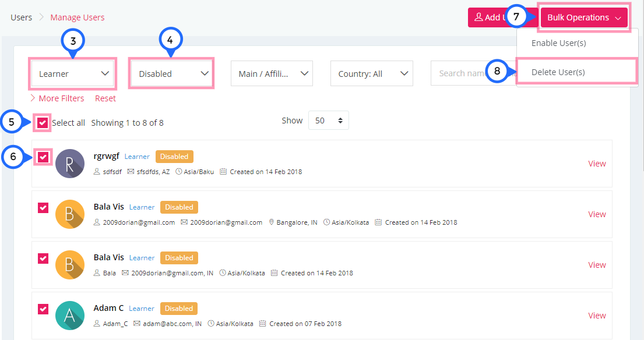This screenshot has height=340, width=644.
Task: View Bala Vis with username Bala
Action: 597,264
